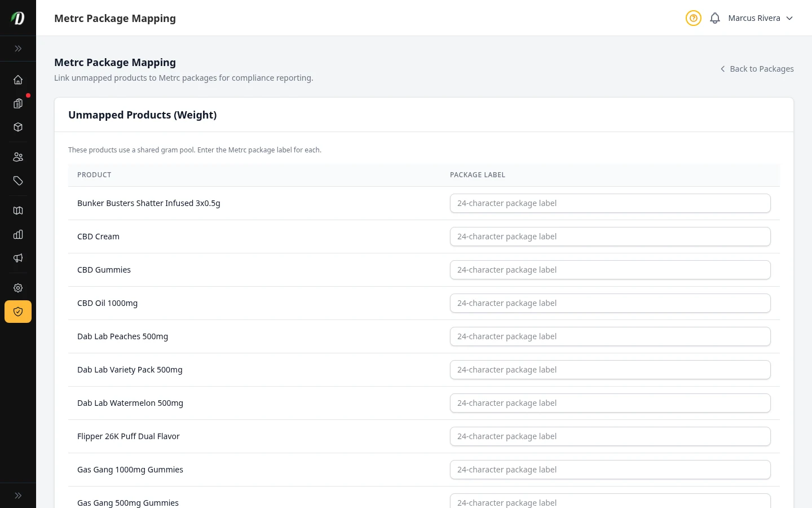Image resolution: width=812 pixels, height=508 pixels.
Task: Open announcements via the megaphone icon
Action: 18,258
